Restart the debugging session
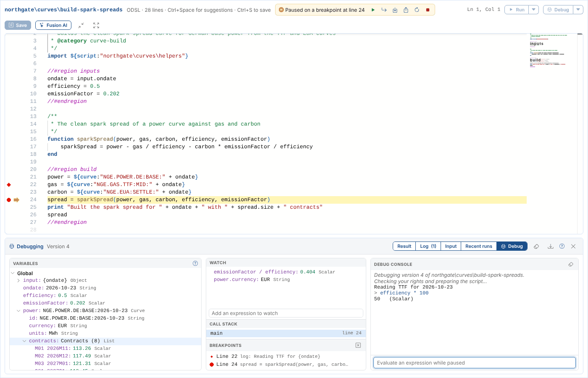The height and width of the screenshot is (378, 588). click(417, 10)
